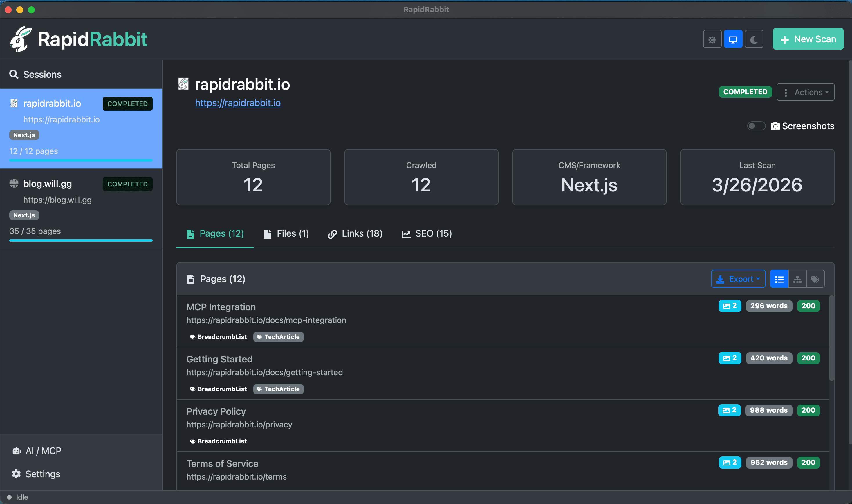
Task: Open the Sessions search panel
Action: pos(42,74)
